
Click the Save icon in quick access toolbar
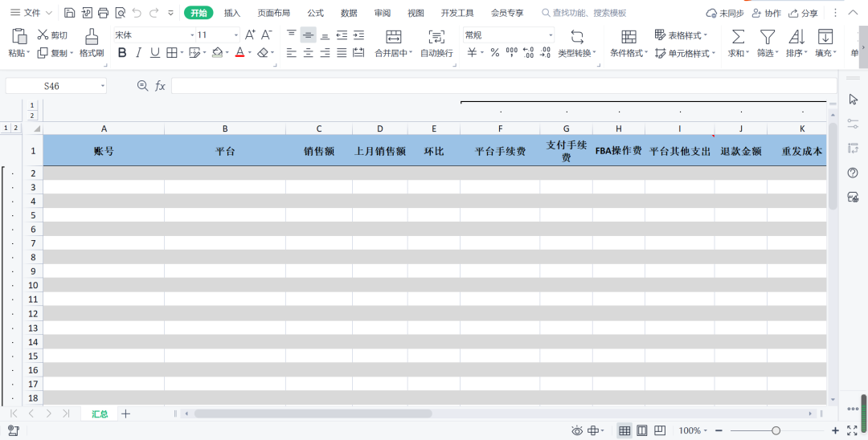(x=70, y=13)
